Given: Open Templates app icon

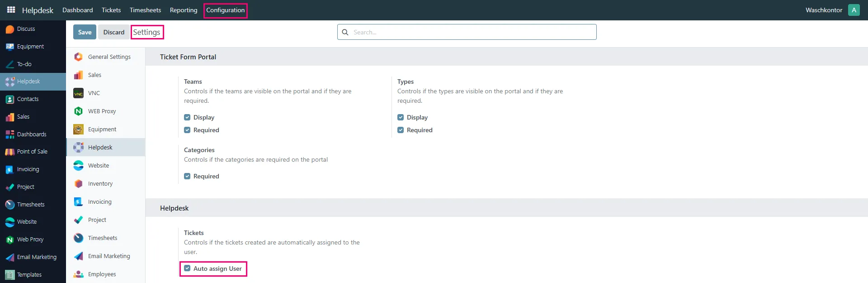Looking at the screenshot, I should (10, 275).
